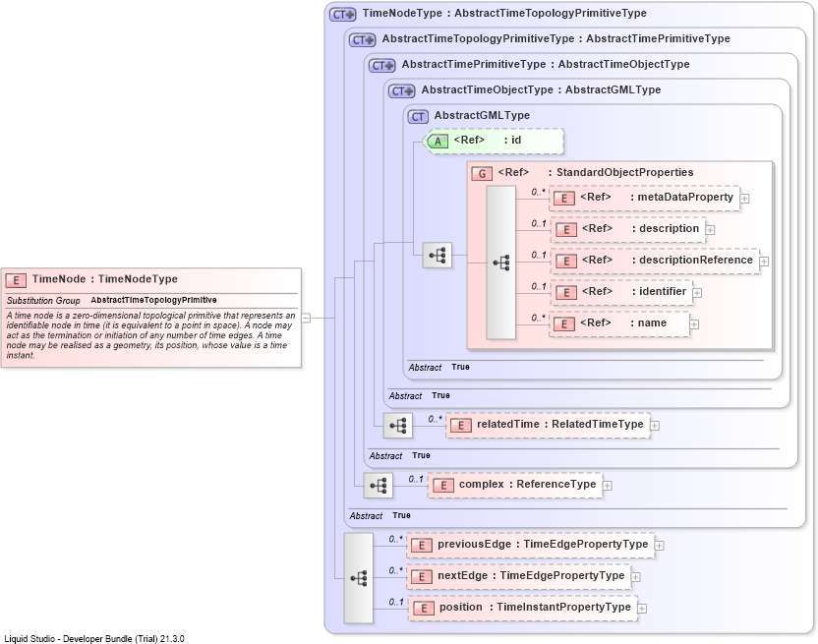The width and height of the screenshot is (818, 644).
Task: Click the TimeNode description paragraph
Action: coord(150,335)
